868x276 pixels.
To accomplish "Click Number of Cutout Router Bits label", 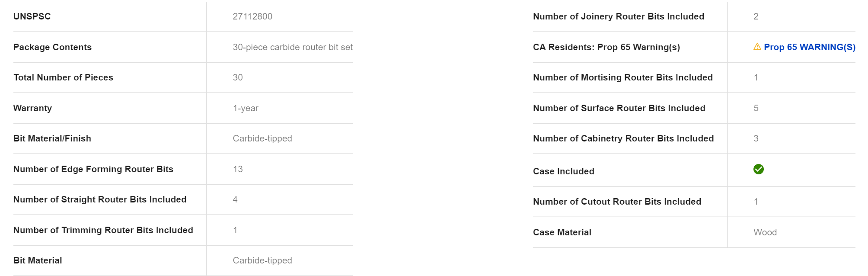I will pyautogui.click(x=617, y=202).
